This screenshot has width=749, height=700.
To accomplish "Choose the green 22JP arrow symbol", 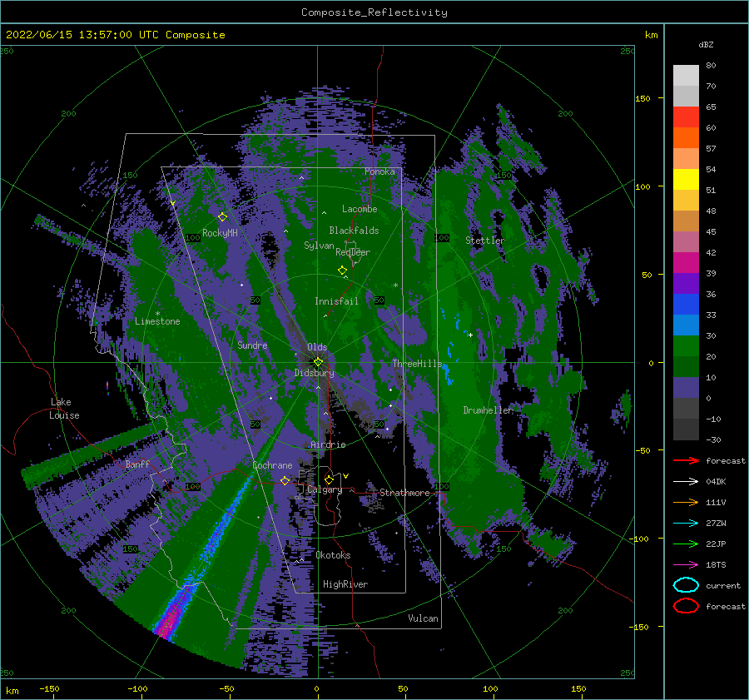I will click(x=686, y=544).
